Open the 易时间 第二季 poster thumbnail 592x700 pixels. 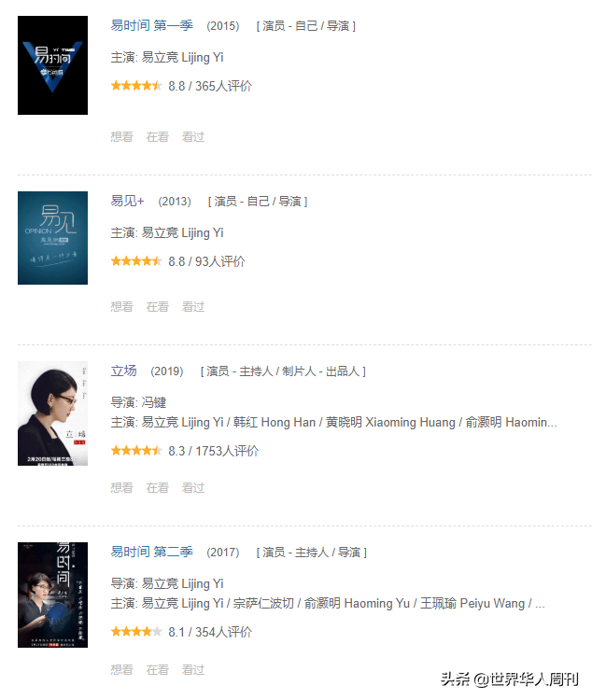[x=52, y=595]
